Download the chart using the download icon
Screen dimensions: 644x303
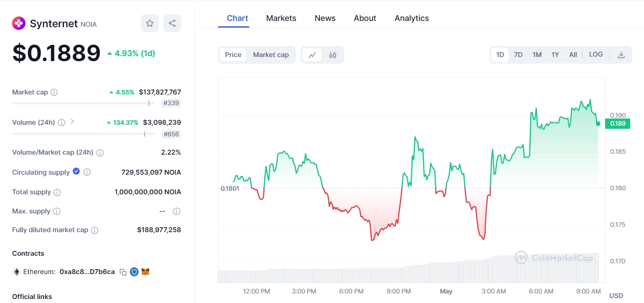point(621,54)
